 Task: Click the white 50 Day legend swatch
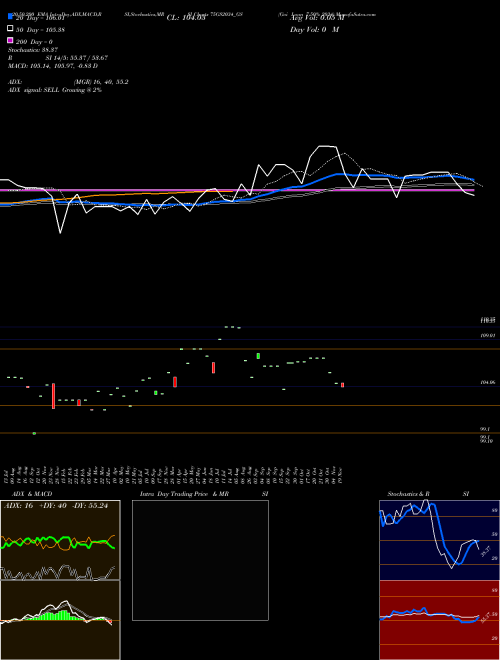pos(10,29)
